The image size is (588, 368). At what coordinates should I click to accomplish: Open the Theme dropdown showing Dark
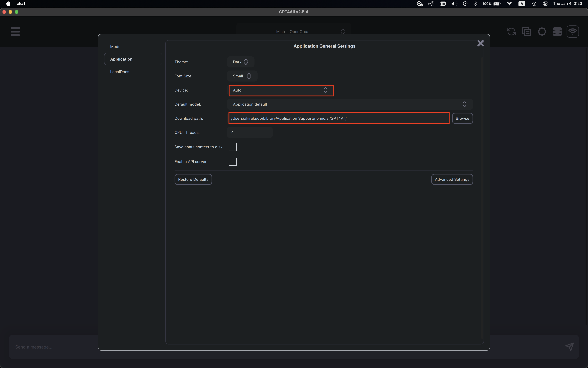coord(241,62)
